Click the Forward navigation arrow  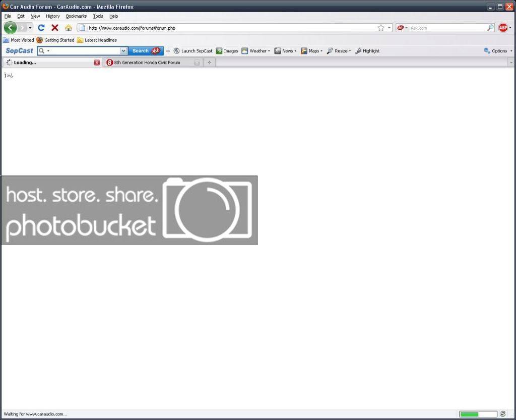22,28
